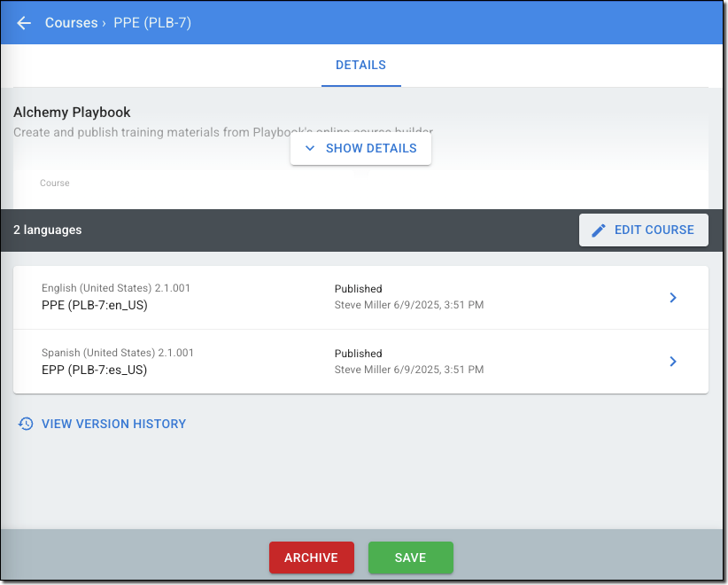Expand the Show Details section

click(x=361, y=149)
